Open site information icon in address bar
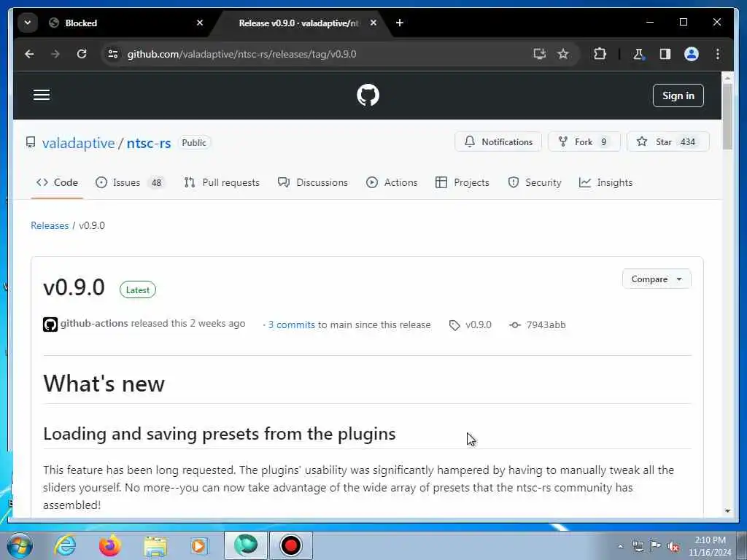 pos(113,54)
